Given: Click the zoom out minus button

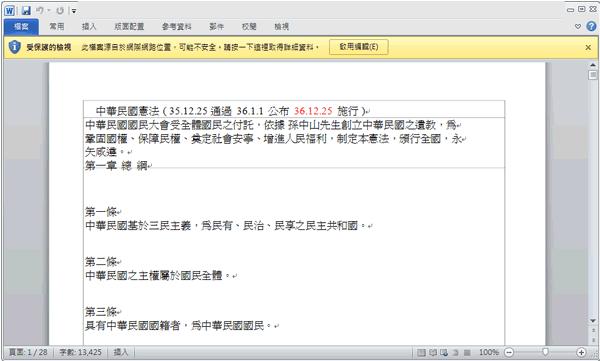Looking at the screenshot, I should 509,352.
